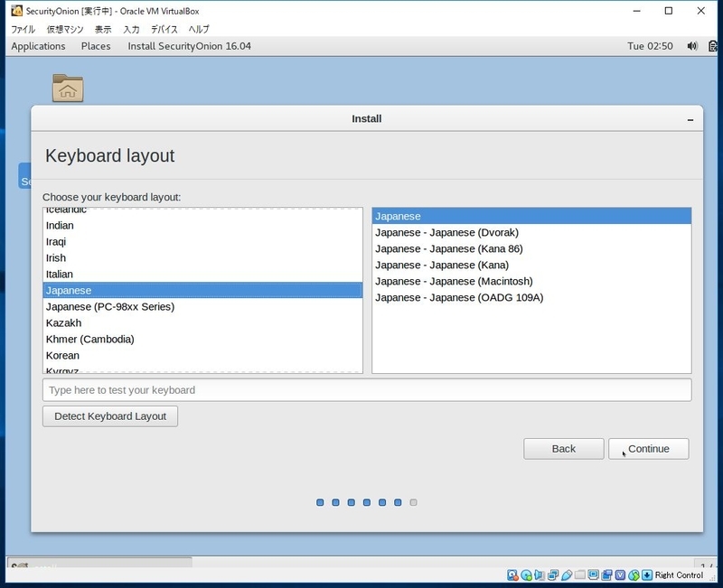Click the Continue button

[648, 448]
